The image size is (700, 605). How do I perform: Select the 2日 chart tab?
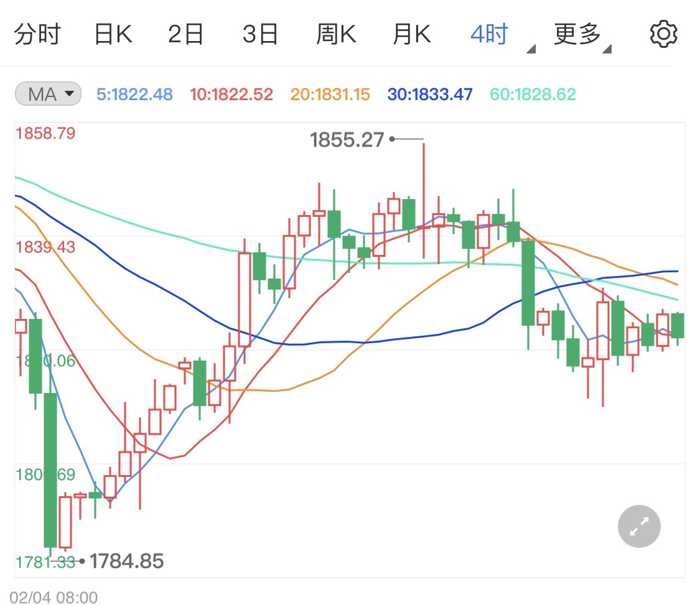point(185,34)
